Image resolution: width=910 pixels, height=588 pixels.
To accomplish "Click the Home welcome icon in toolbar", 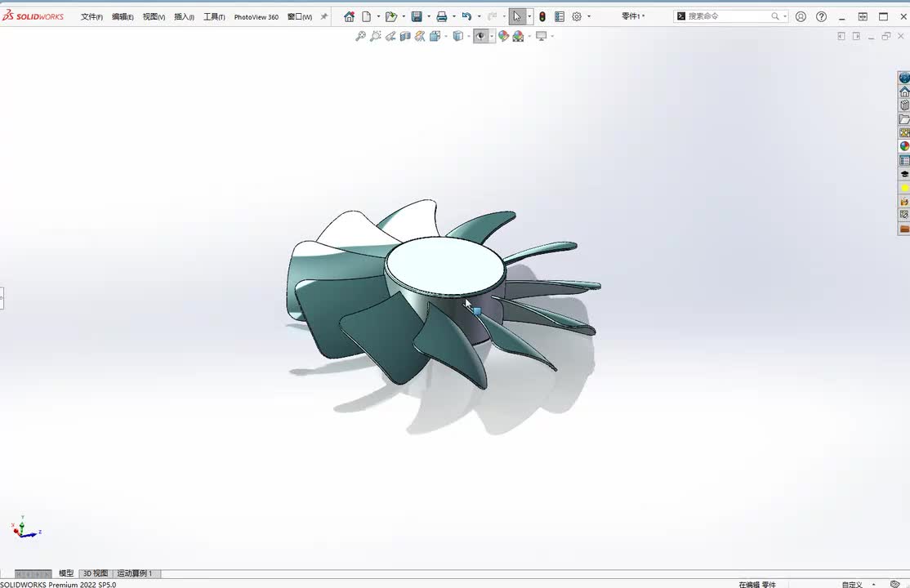I will pyautogui.click(x=349, y=17).
